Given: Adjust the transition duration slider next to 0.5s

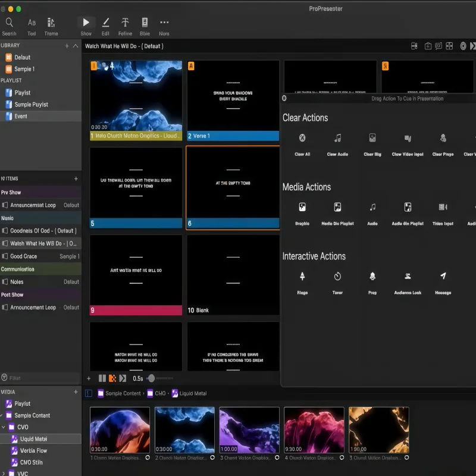Looking at the screenshot, I should pos(152,378).
